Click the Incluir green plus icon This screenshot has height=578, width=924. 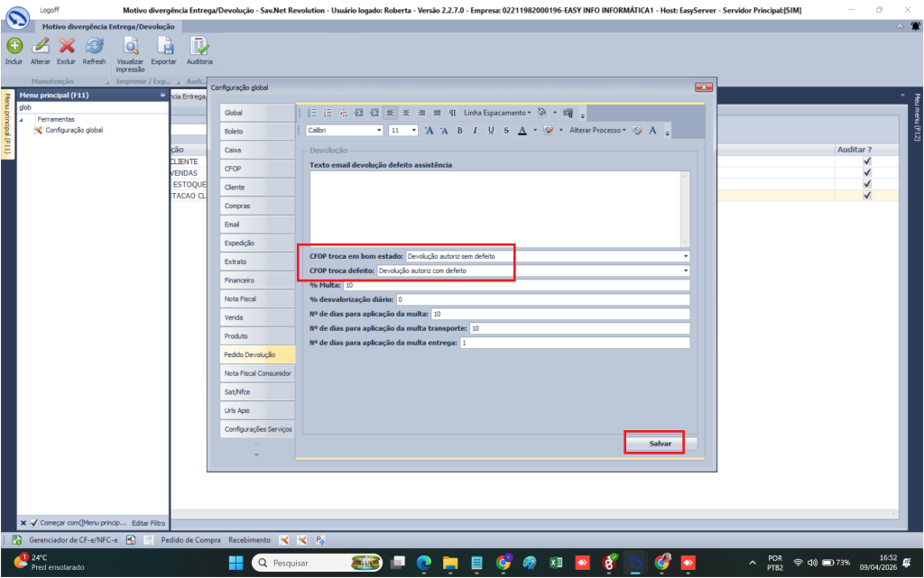[14, 46]
